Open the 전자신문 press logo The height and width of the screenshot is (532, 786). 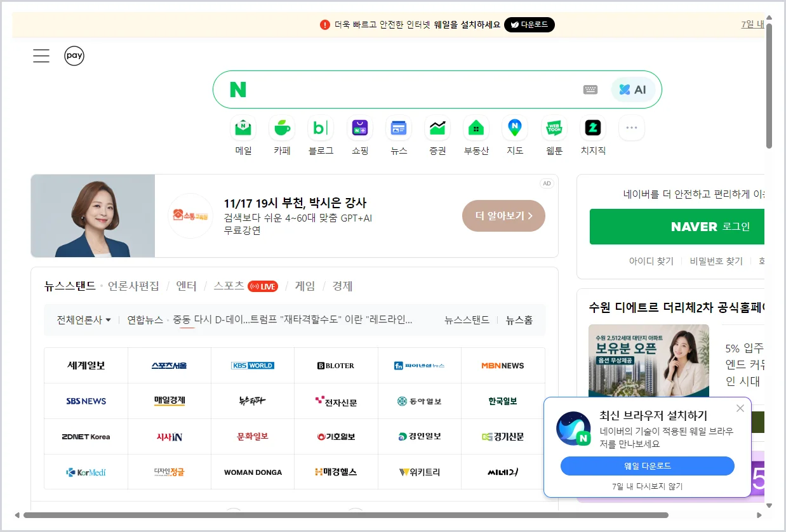336,401
